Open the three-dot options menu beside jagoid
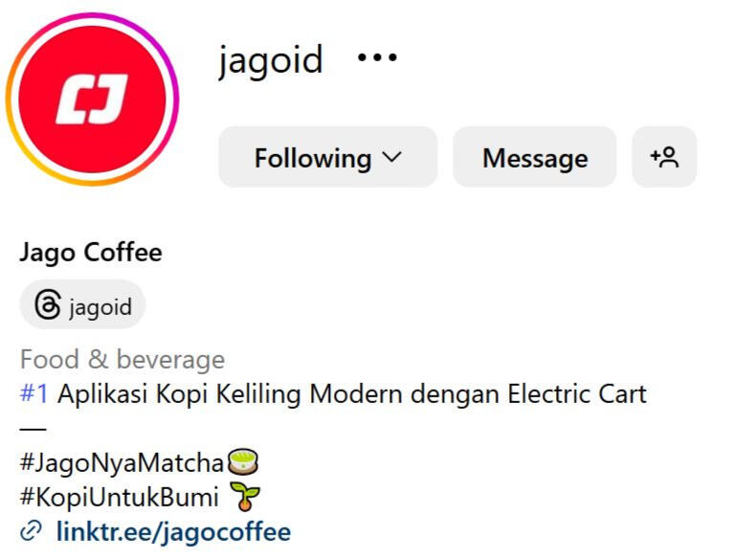The width and height of the screenshot is (734, 560). coord(377,57)
